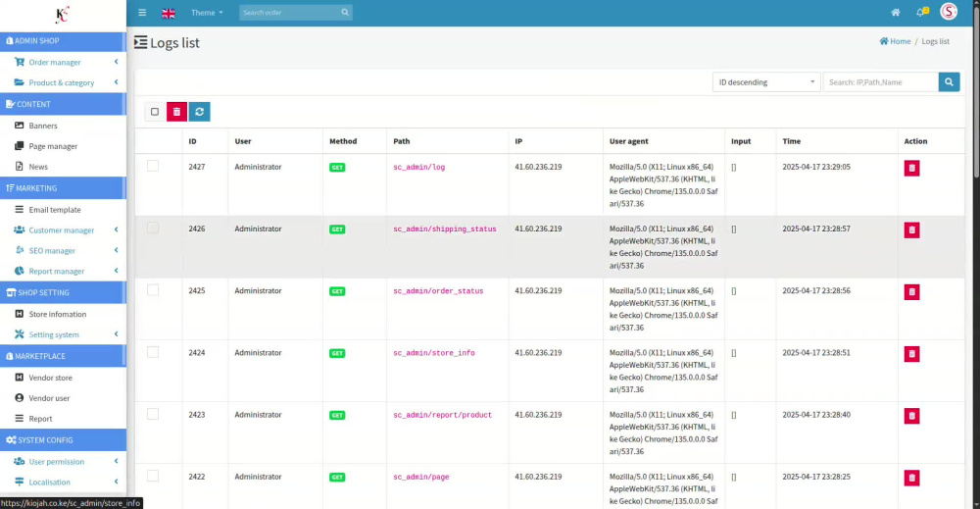Open the sc_admin/store_info path link
The width and height of the screenshot is (980, 509).
434,353
